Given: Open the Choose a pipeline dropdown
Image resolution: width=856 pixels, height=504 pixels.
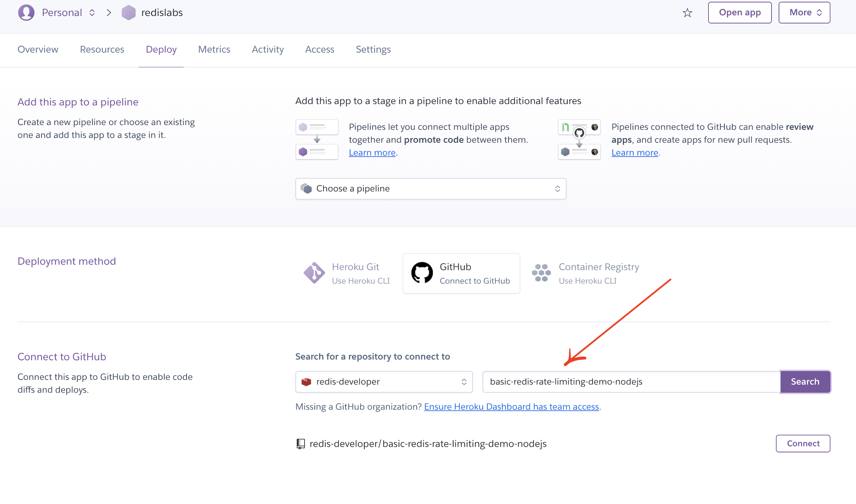Looking at the screenshot, I should pos(431,188).
